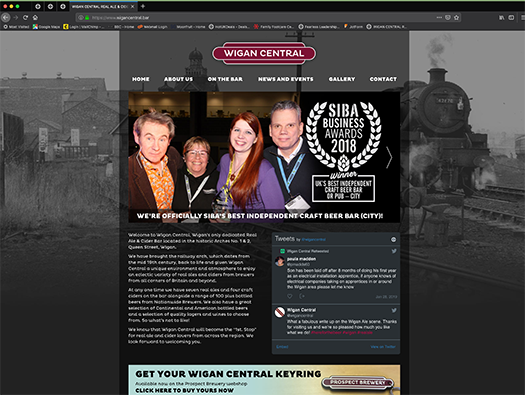Viewport: 525px width, 395px height.
Task: Advance the slideshow with the right chevron
Action: pyautogui.click(x=389, y=157)
